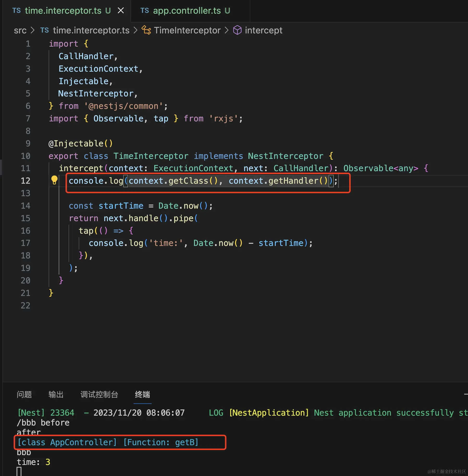
Task: Click the [NestApplication] log label in terminal
Action: coord(269,413)
